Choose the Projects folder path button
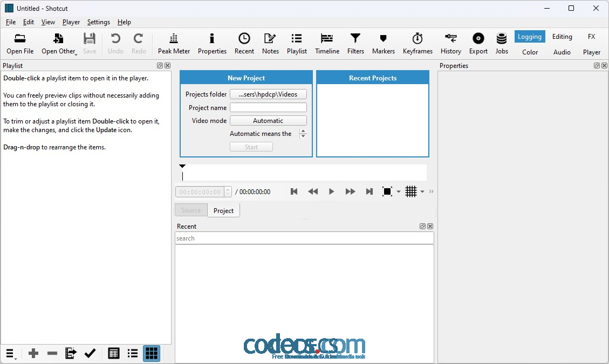The width and height of the screenshot is (609, 364). click(x=268, y=94)
